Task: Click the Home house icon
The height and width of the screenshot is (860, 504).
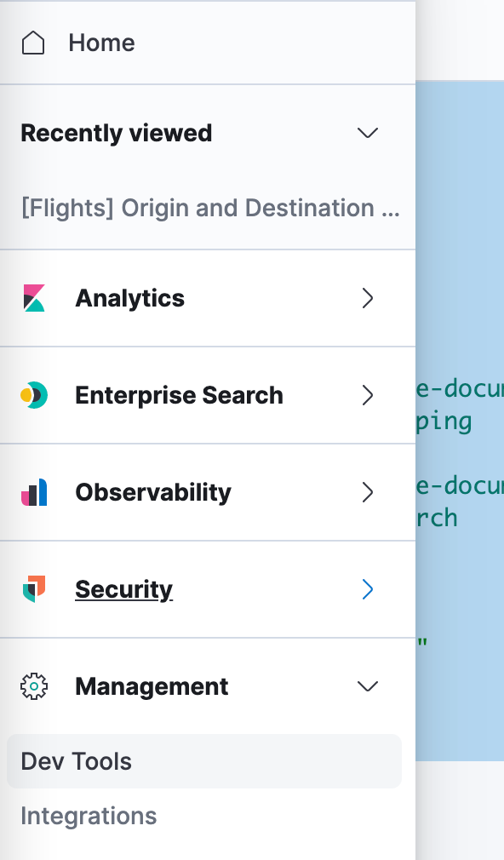Action: point(33,43)
